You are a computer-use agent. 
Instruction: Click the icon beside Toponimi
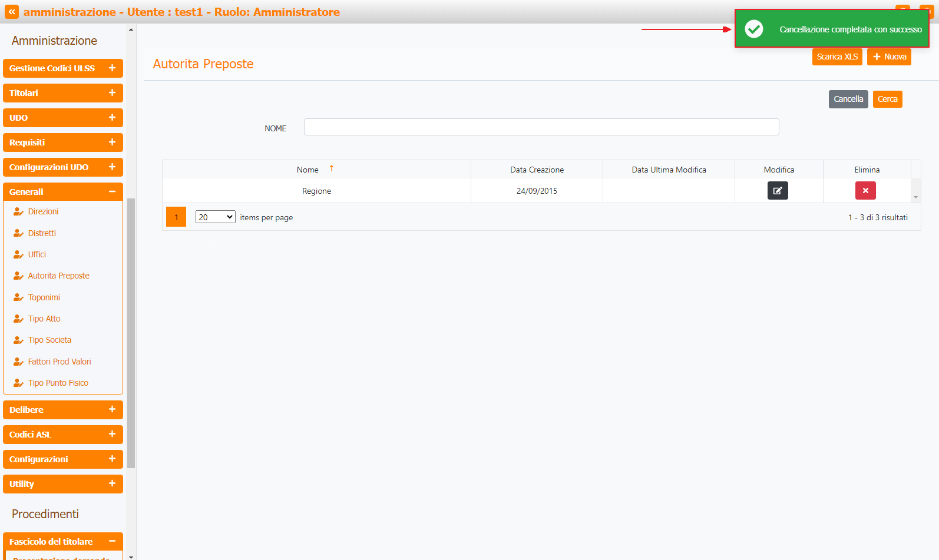[18, 297]
